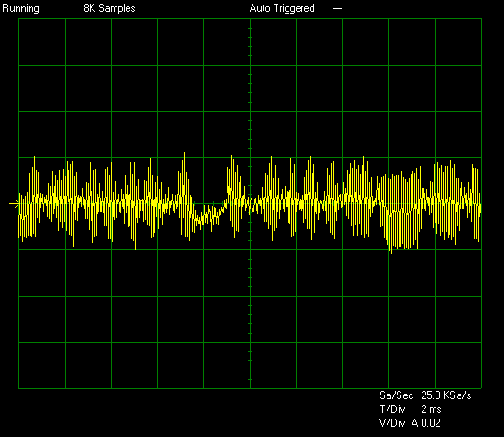
Task: Click the V/Div label
Action: [392, 423]
